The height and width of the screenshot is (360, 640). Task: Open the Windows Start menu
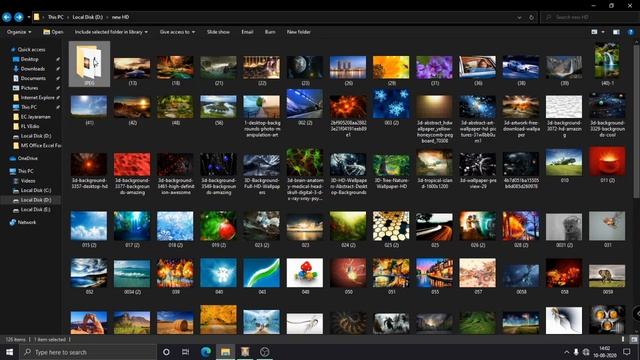click(x=9, y=352)
